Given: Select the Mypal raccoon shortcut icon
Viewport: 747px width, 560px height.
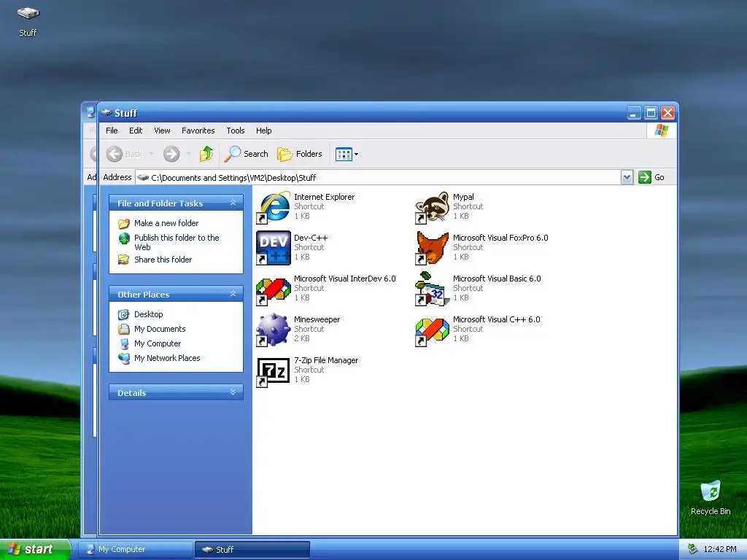Looking at the screenshot, I should [432, 207].
